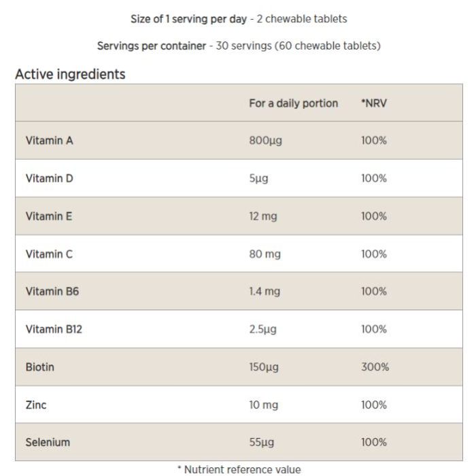Select the Vitamin E row label

(49, 216)
